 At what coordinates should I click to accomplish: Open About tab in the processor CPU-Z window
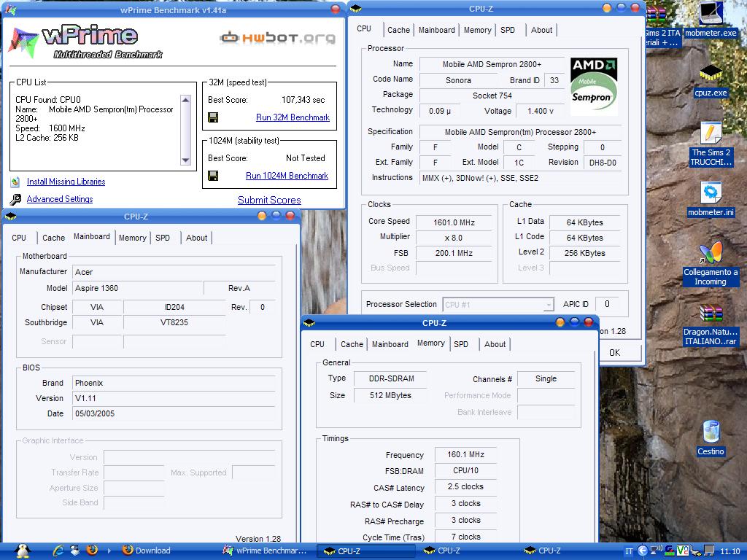pos(542,30)
